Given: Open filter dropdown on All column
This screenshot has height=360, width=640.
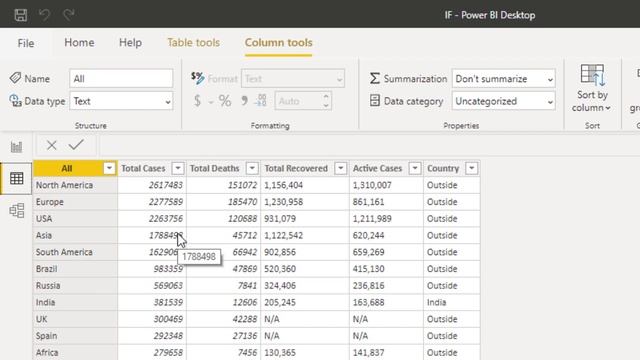Looking at the screenshot, I should 109,168.
